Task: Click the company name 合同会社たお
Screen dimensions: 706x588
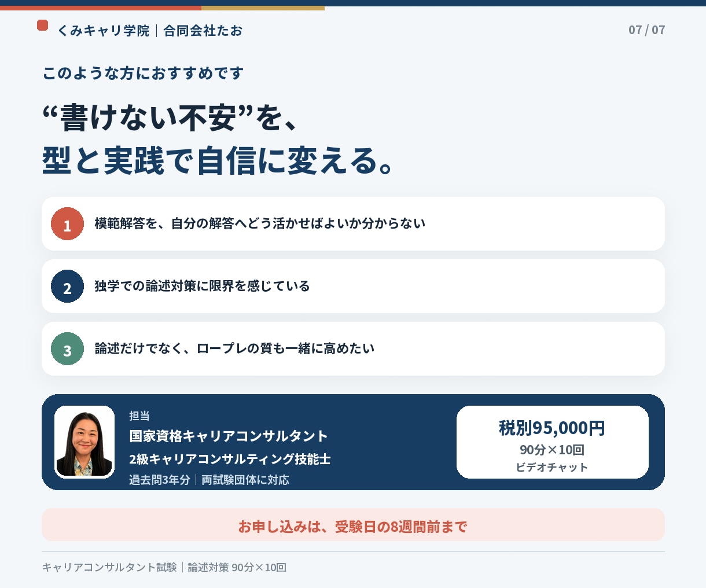Action: (x=203, y=31)
